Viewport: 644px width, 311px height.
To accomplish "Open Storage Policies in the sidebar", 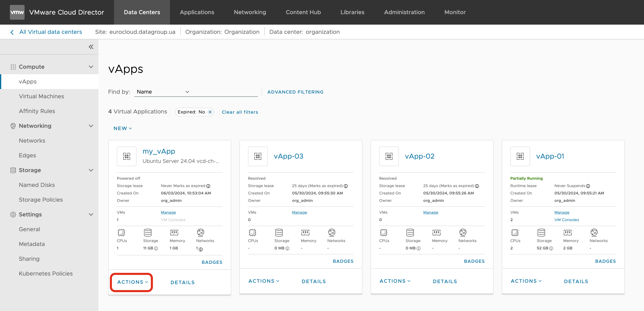I will pyautogui.click(x=41, y=200).
